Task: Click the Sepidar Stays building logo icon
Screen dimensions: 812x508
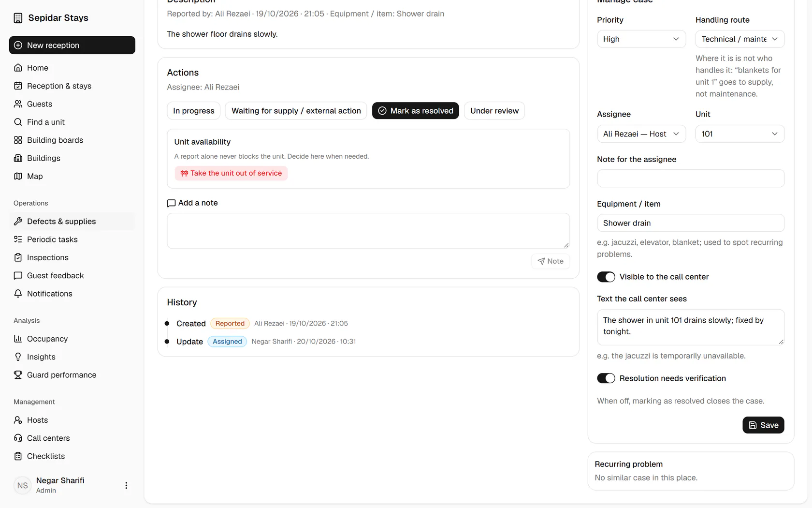Action: [18, 18]
